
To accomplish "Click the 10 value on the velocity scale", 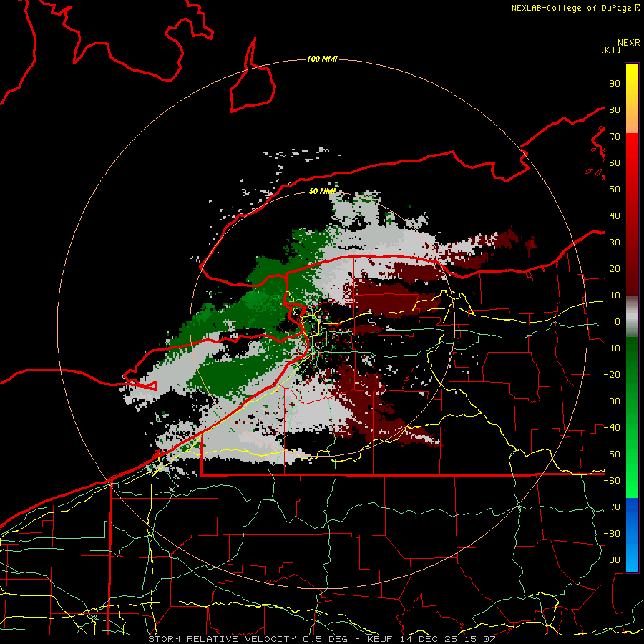I will 615,296.
